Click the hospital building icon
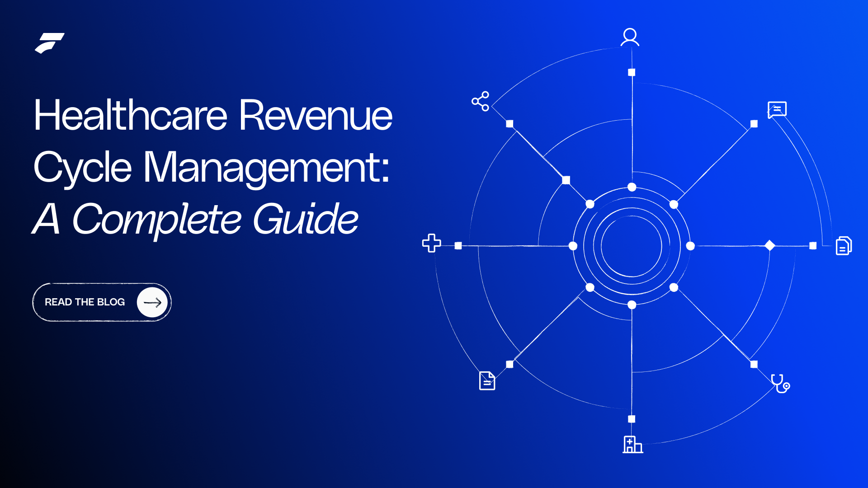 [x=632, y=444]
